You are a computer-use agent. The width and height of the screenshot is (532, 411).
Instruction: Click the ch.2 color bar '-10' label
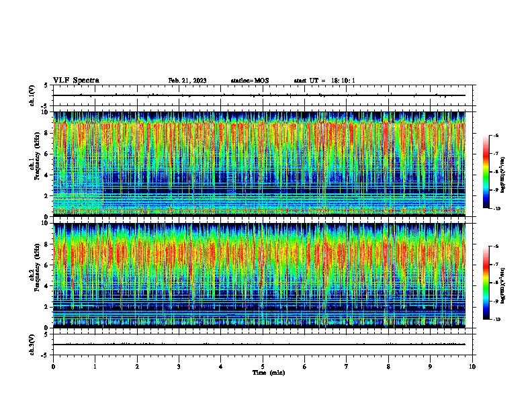[497, 320]
